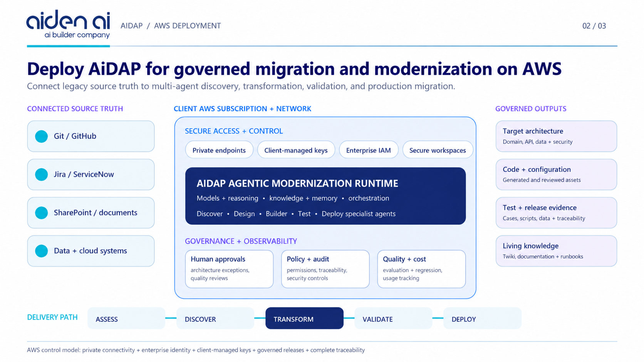Select the Secure workspaces pill

point(438,150)
